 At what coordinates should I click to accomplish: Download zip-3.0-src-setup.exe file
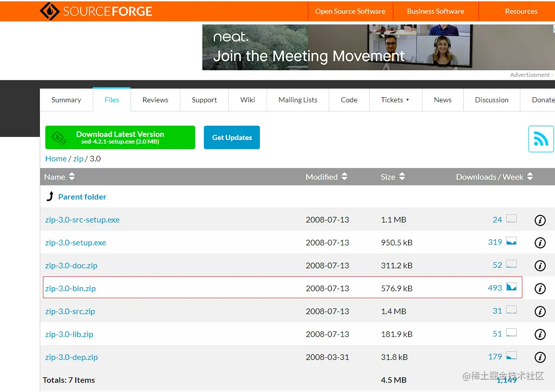coord(83,220)
